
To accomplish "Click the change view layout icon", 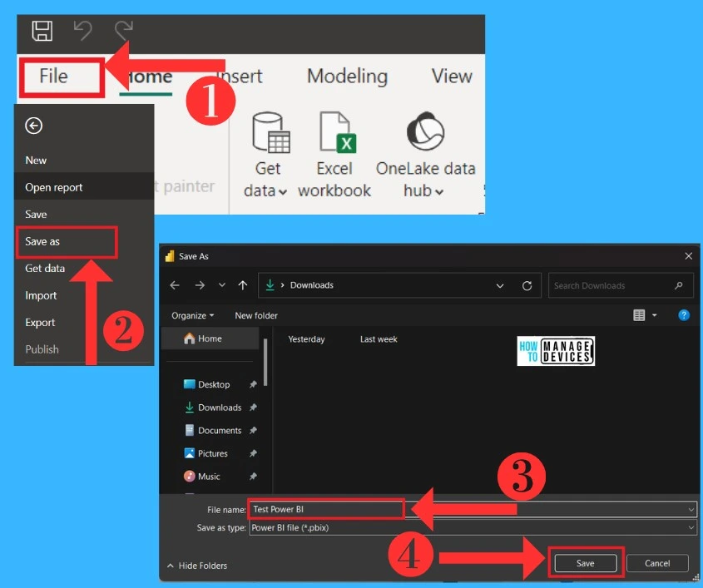I will 639,315.
